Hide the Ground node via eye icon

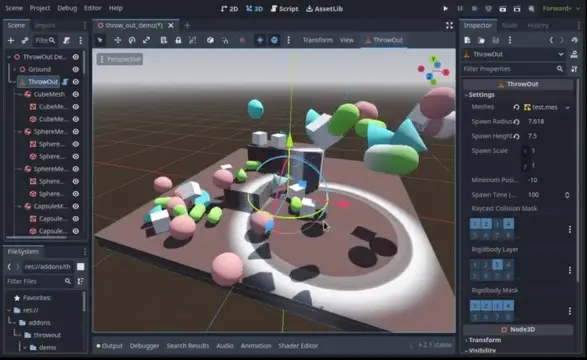pos(76,69)
